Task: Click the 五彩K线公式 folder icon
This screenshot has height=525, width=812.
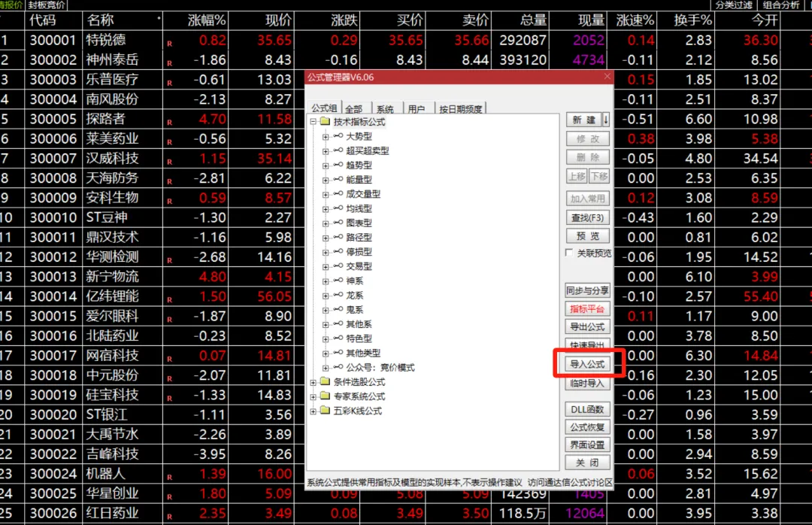Action: (325, 411)
